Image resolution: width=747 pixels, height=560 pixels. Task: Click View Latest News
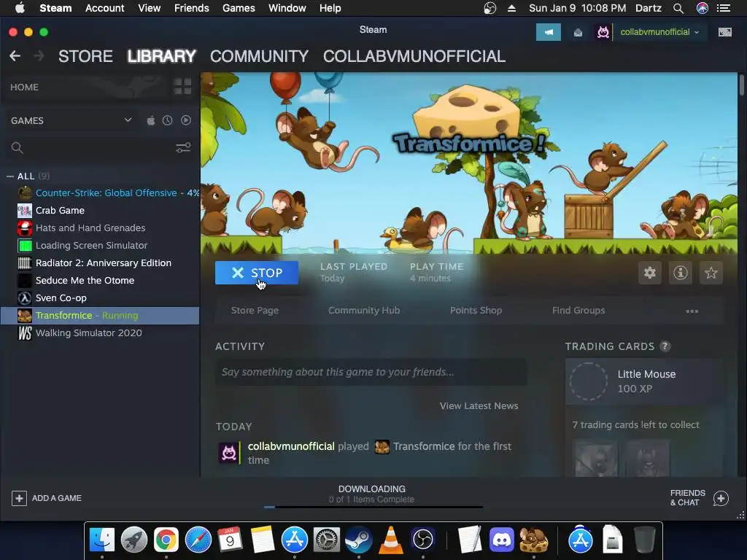point(479,405)
